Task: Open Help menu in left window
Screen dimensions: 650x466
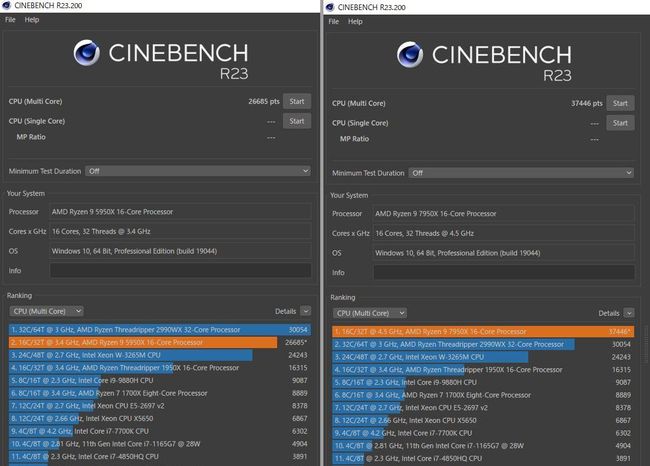Action: [x=32, y=19]
